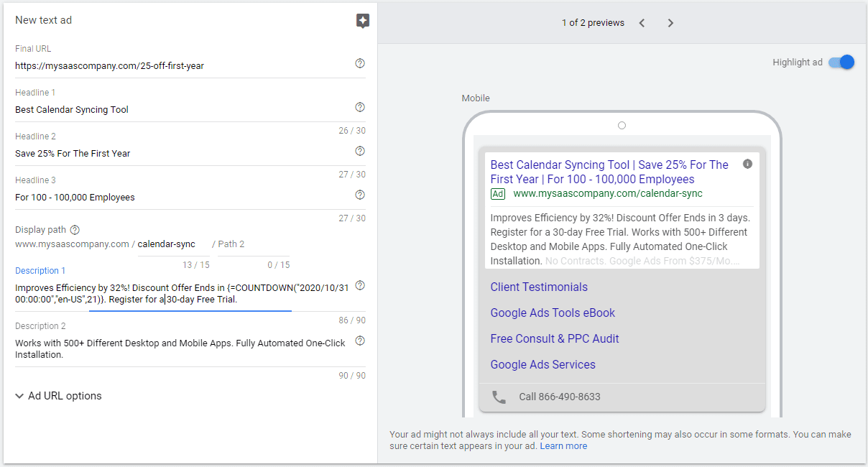Open help icon next to Display path
The image size is (868, 467).
[x=75, y=230]
